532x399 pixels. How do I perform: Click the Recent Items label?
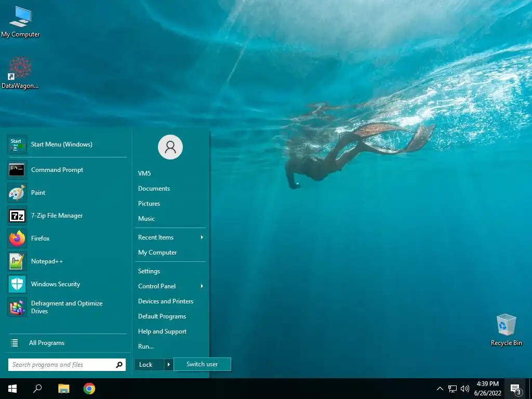(x=156, y=237)
